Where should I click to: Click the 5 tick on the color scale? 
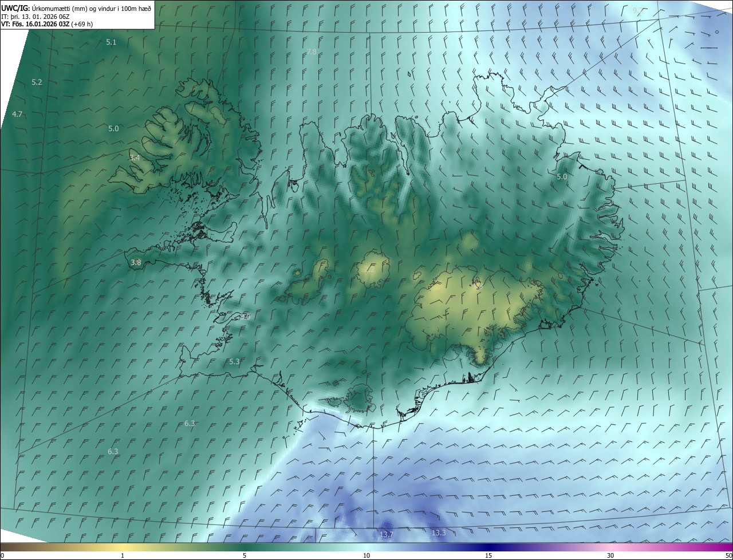pos(245,555)
